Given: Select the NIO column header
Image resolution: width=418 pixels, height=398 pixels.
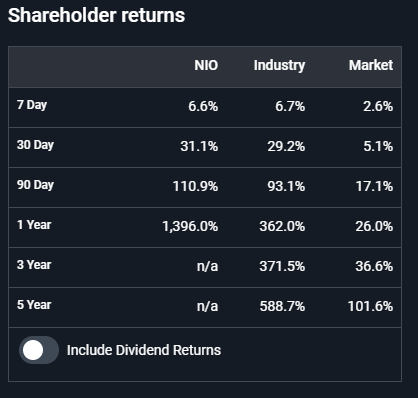Looking at the screenshot, I should [x=206, y=65].
